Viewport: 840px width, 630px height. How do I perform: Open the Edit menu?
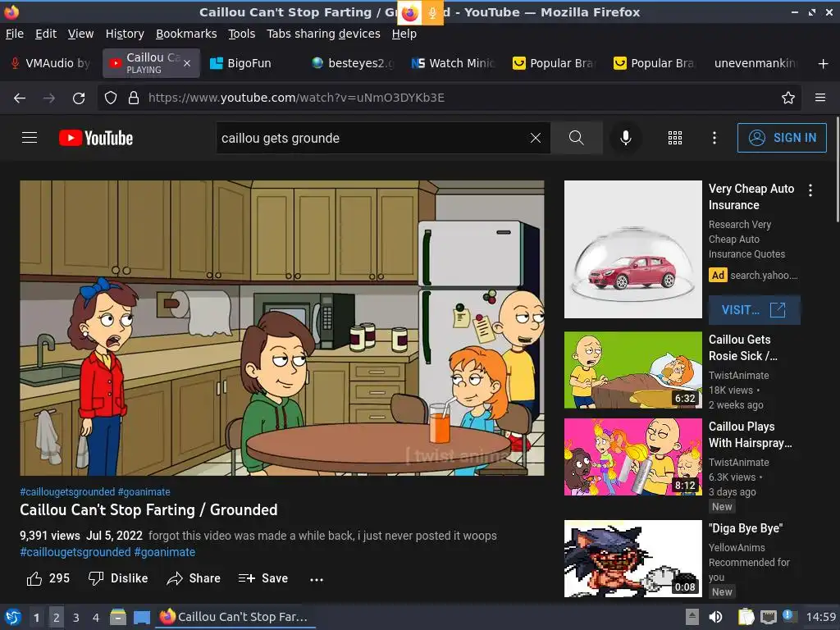(46, 34)
